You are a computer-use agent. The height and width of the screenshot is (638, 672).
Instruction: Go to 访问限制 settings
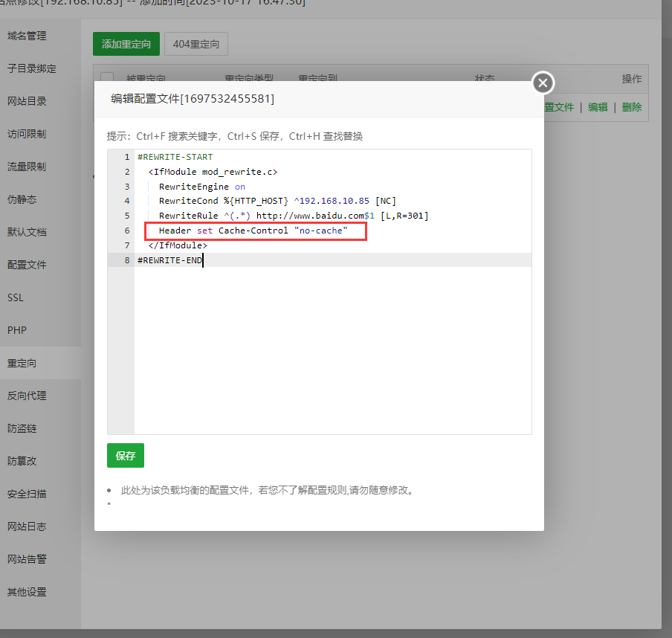pyautogui.click(x=27, y=134)
